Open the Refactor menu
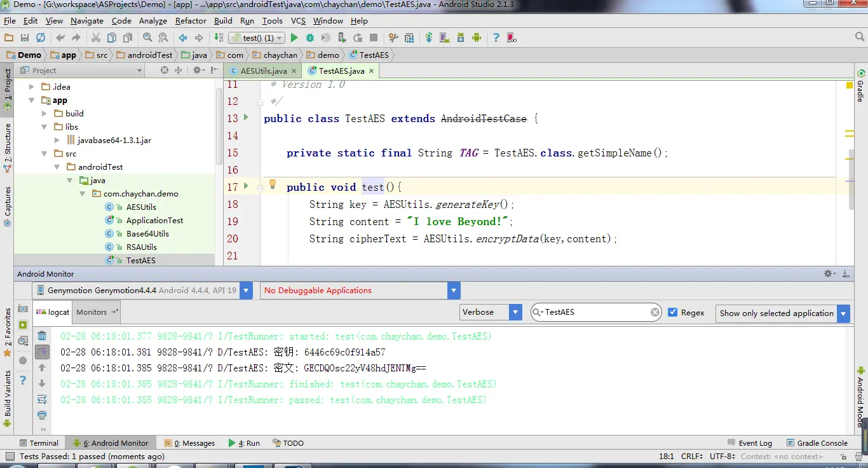 191,20
